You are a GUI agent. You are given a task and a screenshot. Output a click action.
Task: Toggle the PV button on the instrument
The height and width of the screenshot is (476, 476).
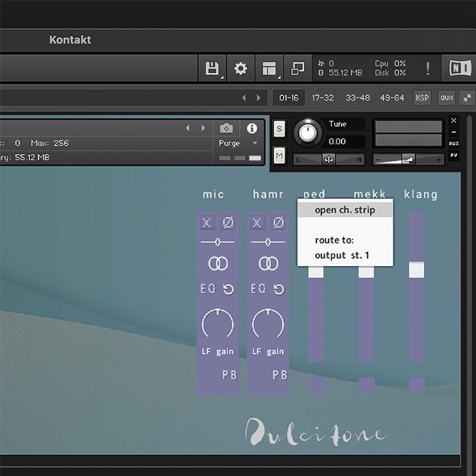coord(454,155)
